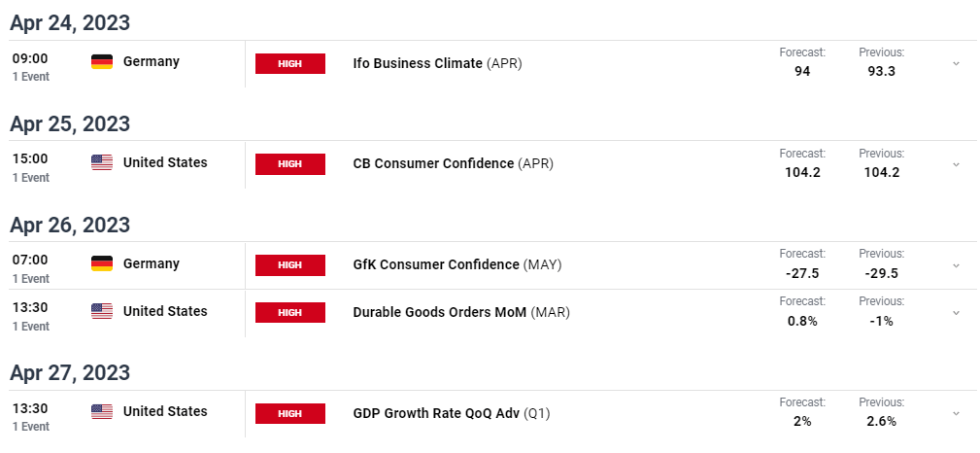Click the US flag on Durable Goods Orders row
Screen dimensions: 980x453
[102, 311]
